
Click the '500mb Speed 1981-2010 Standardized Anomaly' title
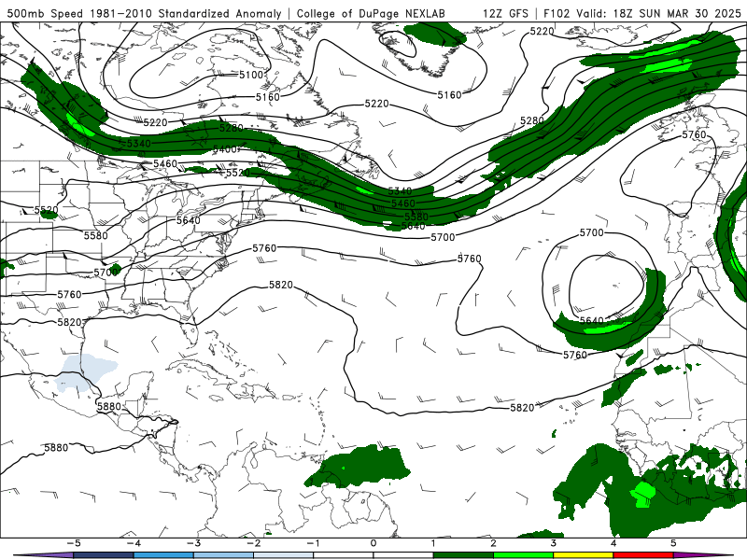[144, 14]
